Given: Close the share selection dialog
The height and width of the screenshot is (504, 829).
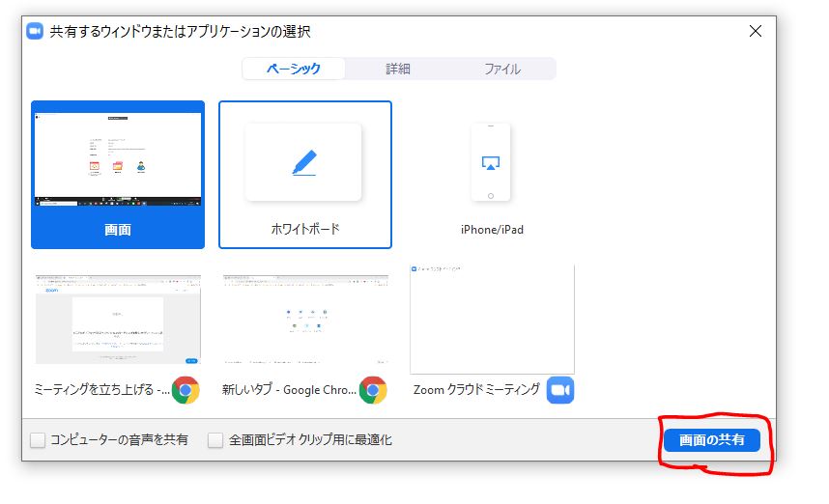Looking at the screenshot, I should [756, 31].
